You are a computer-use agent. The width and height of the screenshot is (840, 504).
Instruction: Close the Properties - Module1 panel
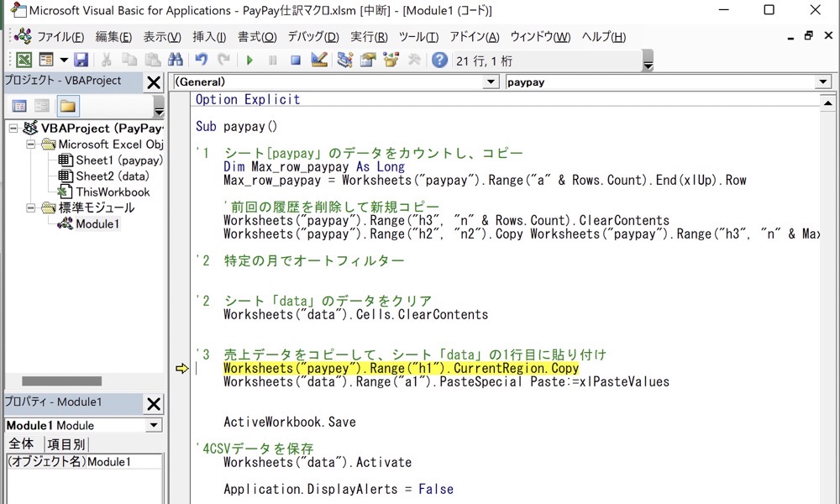tap(154, 404)
